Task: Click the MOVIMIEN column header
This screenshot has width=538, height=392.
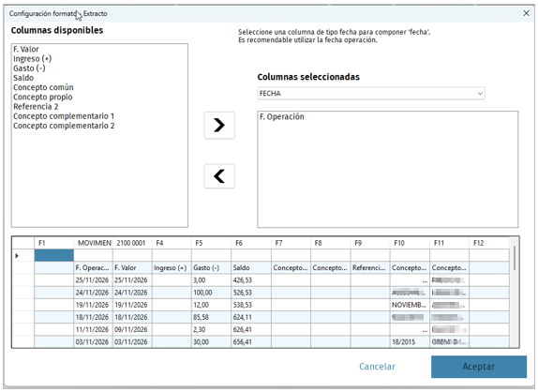Action: tap(93, 243)
